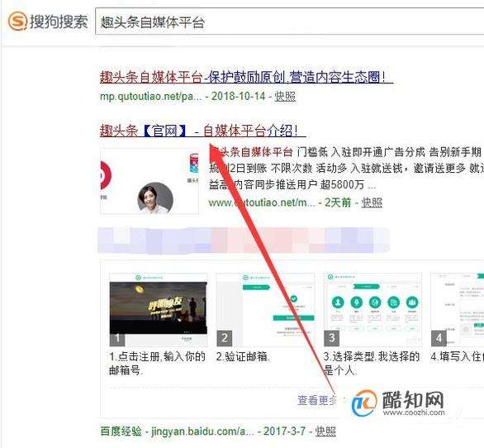The height and width of the screenshot is (448, 484).
Task: Click description text 内容同步推送用户 超5800万
Action: [299, 185]
